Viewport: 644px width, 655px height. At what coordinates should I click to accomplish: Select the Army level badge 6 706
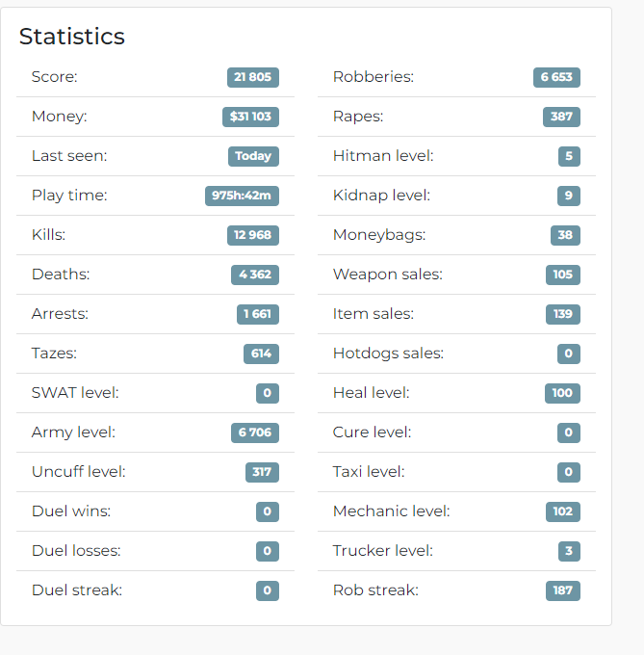[x=255, y=432]
